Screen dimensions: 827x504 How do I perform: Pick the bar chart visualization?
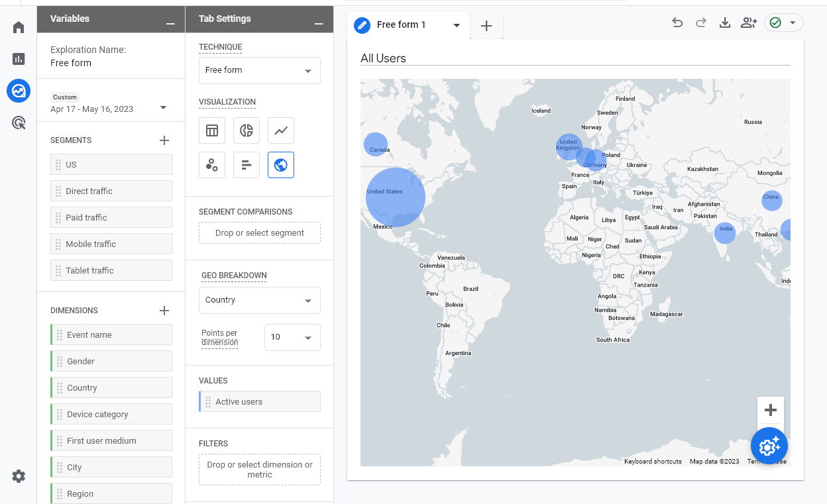point(247,164)
